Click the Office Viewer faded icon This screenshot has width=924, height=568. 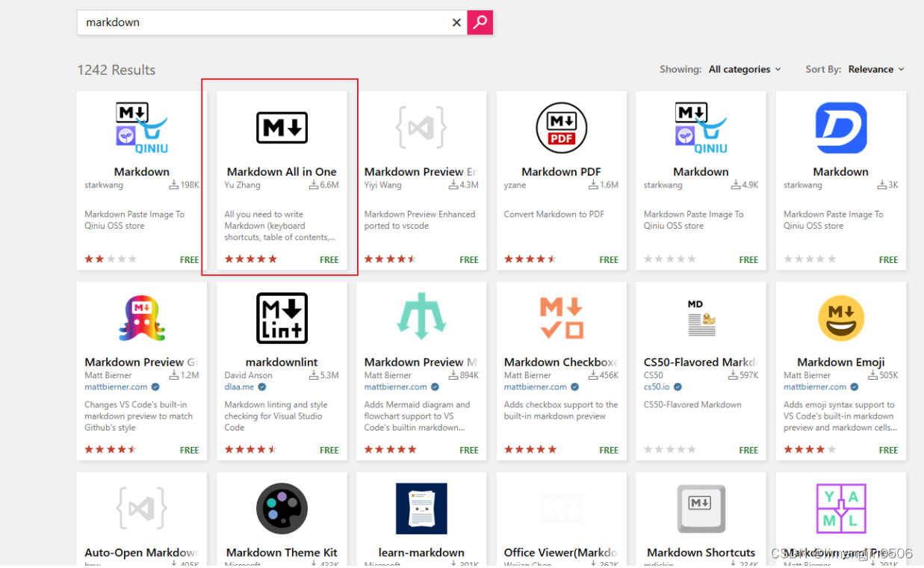click(561, 508)
